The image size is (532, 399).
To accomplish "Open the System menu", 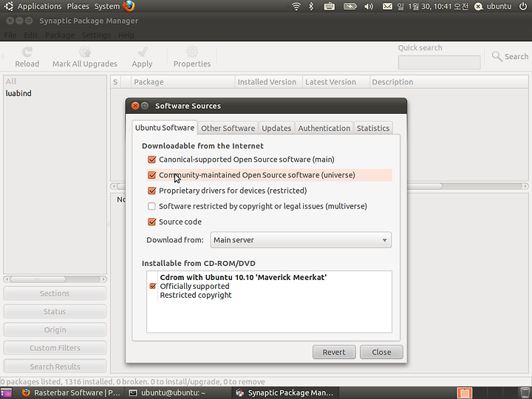I will (x=107, y=6).
